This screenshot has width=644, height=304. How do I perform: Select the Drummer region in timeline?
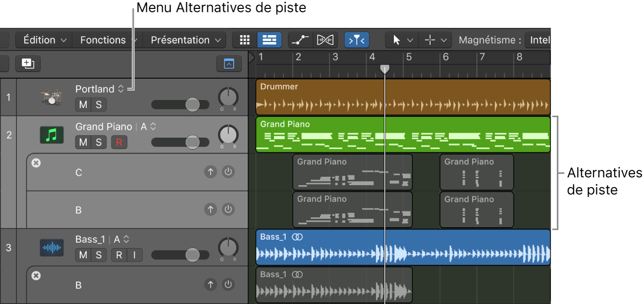[x=402, y=97]
